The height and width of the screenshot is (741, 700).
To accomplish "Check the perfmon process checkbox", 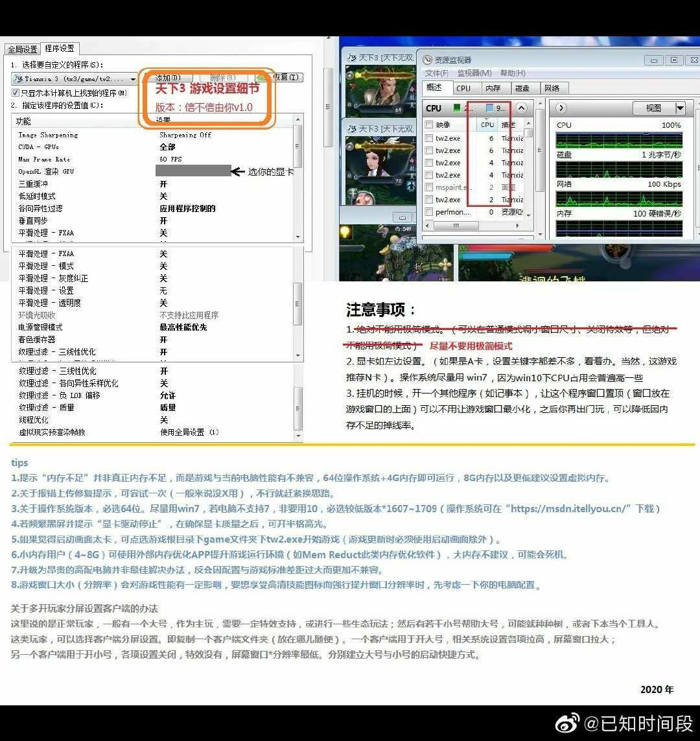I will pos(429,212).
